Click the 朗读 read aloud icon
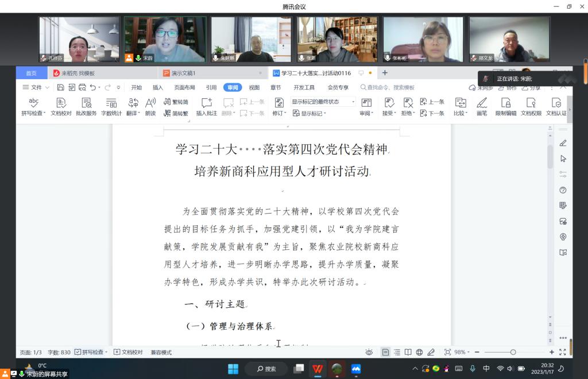The width and height of the screenshot is (588, 379). pyautogui.click(x=150, y=103)
